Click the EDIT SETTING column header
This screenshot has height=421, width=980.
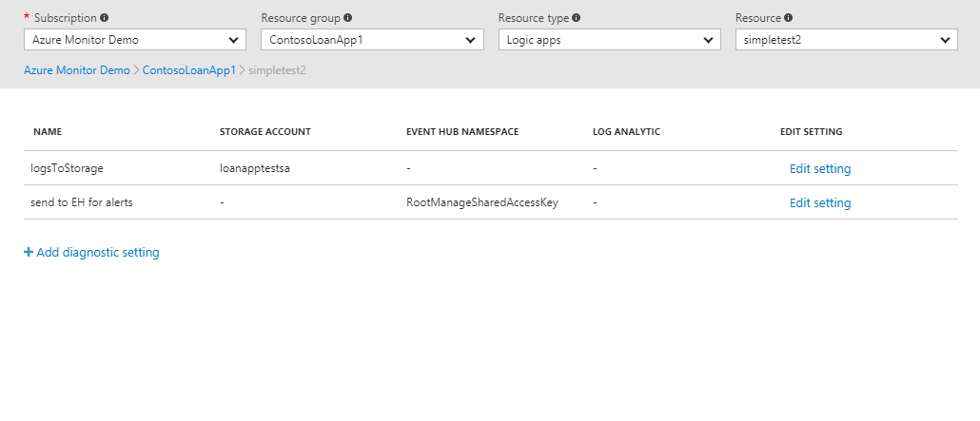812,132
